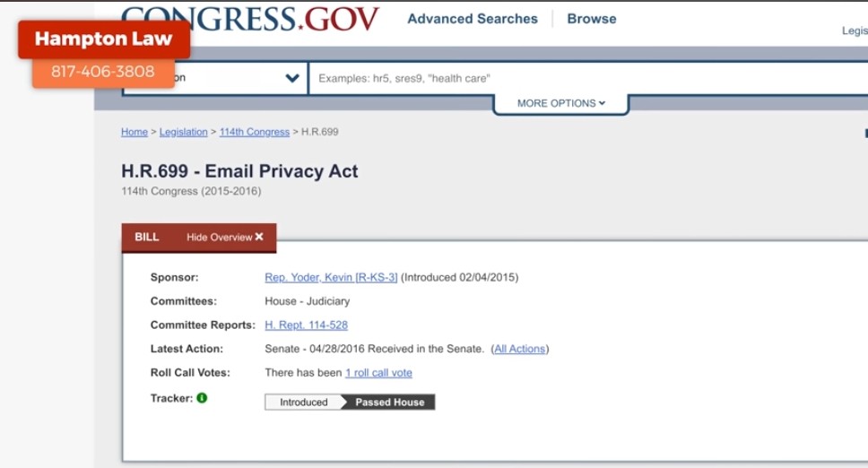View All Actions link

pos(520,349)
